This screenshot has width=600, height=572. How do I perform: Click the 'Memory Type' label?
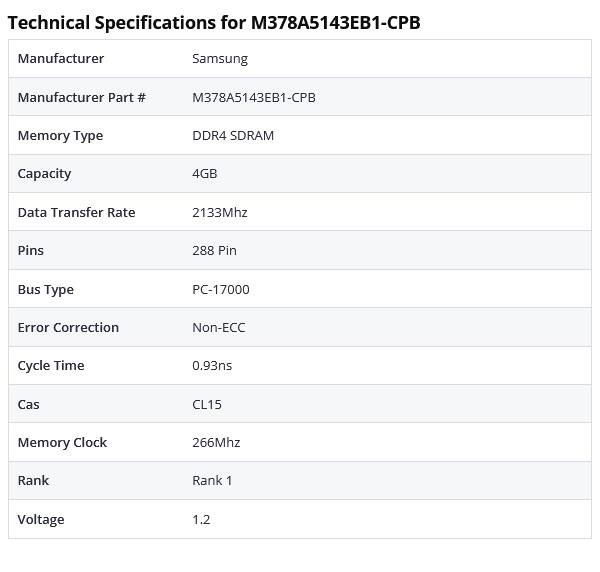click(x=60, y=136)
